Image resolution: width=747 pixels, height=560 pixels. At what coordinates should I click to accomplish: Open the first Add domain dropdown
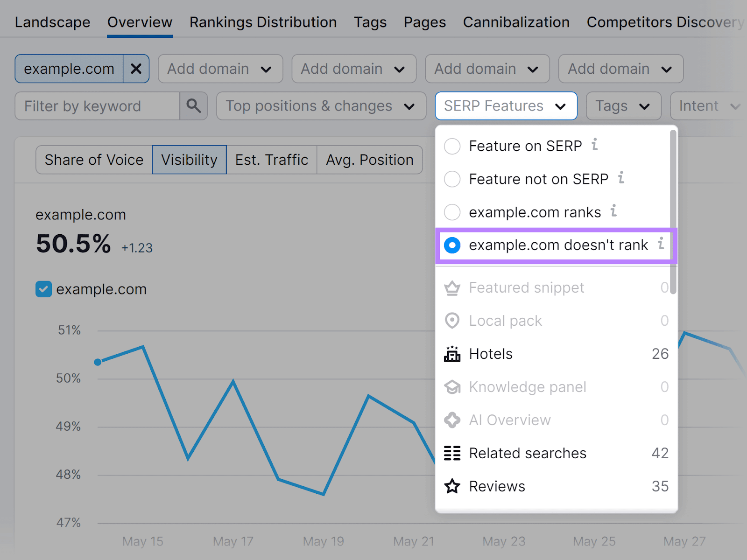pos(219,69)
